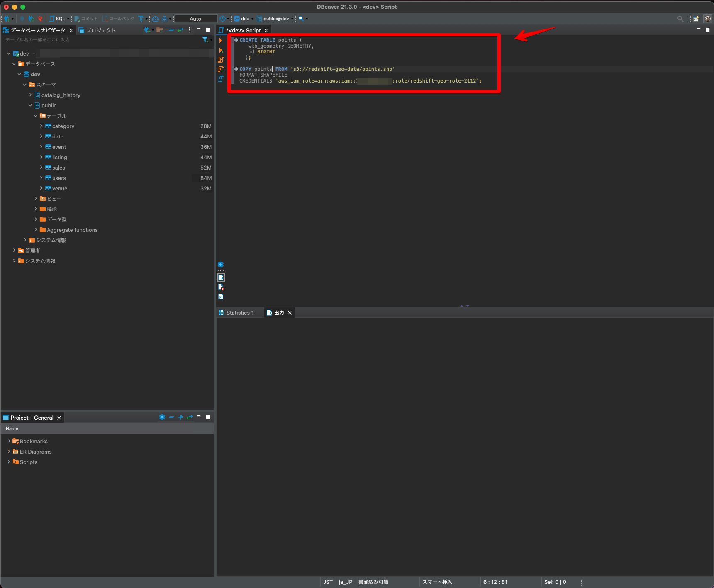This screenshot has width=714, height=588.
Task: Toggle collapse all in navigator panel
Action: click(x=171, y=30)
